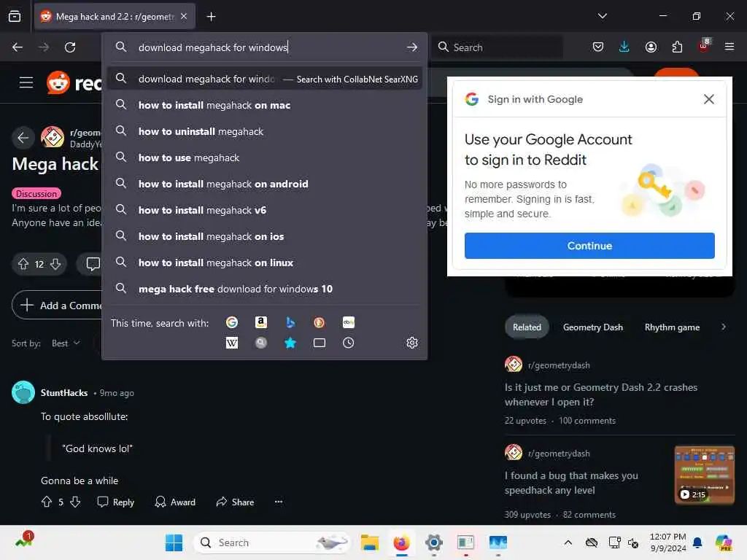This screenshot has height=560, width=747.
Task: Open search settings gear in dropdown
Action: [412, 343]
